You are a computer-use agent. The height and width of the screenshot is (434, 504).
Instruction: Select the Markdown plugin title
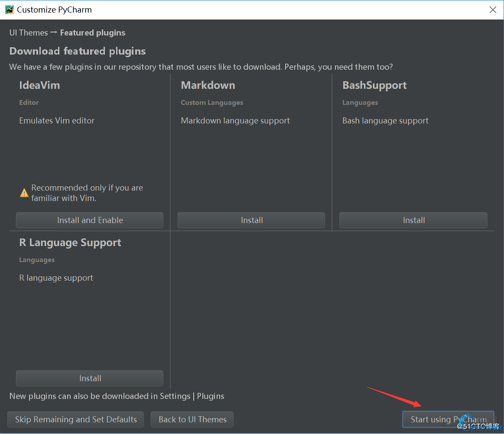pyautogui.click(x=208, y=85)
